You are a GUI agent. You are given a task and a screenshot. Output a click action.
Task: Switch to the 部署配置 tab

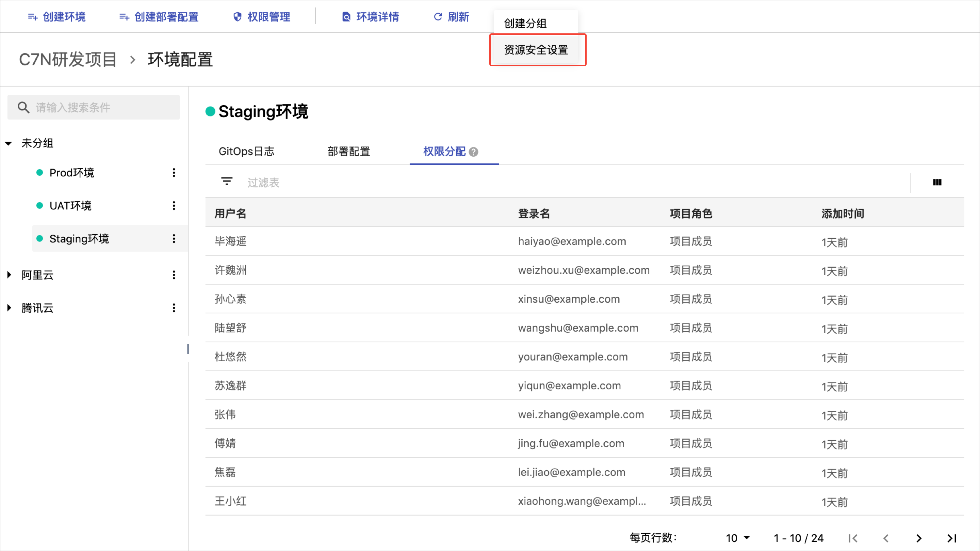tap(349, 152)
